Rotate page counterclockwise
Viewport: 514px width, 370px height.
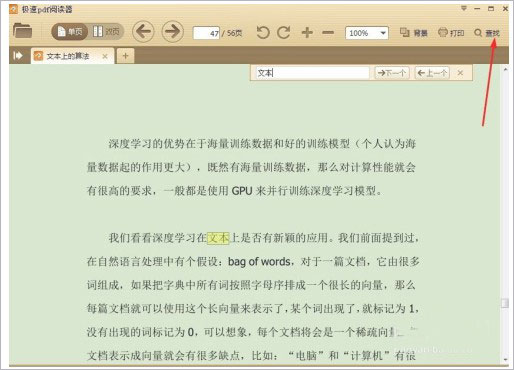point(263,32)
